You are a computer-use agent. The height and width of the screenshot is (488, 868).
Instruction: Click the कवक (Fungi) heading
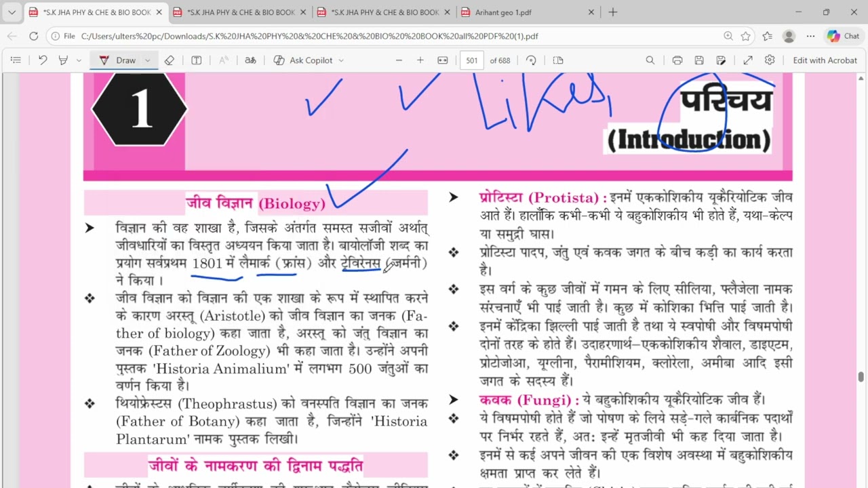pyautogui.click(x=529, y=400)
